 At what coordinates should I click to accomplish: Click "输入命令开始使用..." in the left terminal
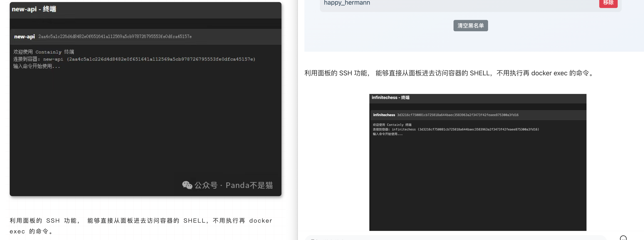(37, 66)
